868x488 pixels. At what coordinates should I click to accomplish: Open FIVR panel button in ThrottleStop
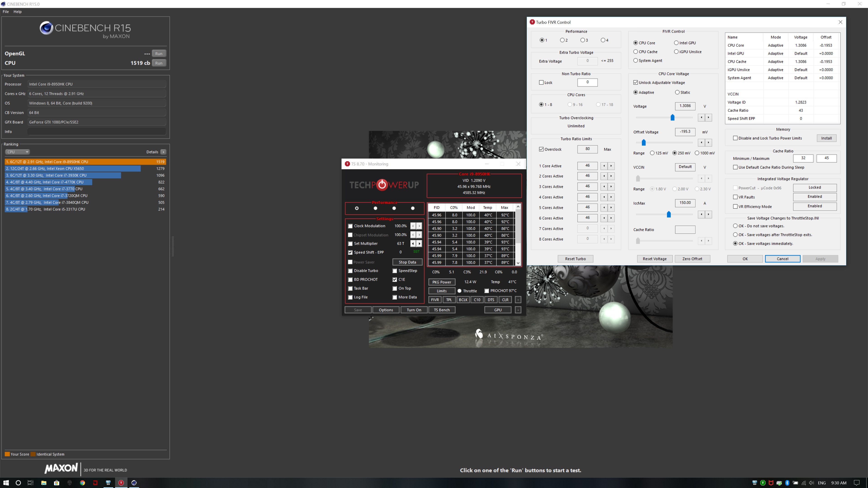tap(435, 300)
